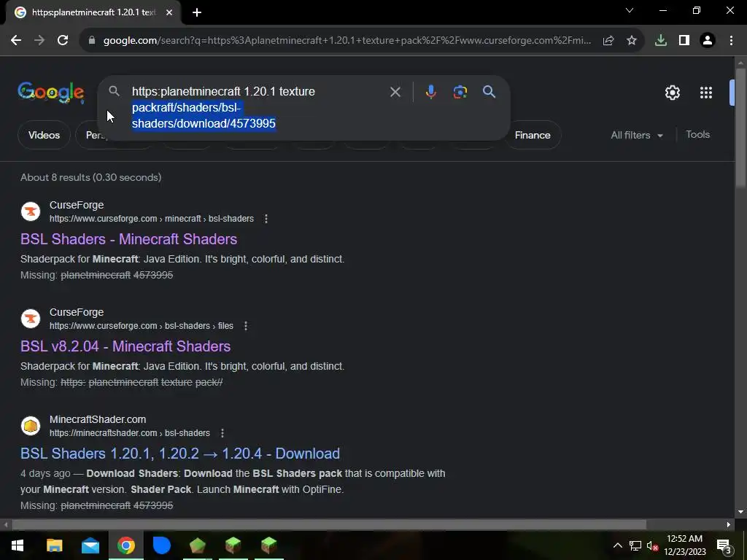Click MinecraftShader.com favicon
Image resolution: width=747 pixels, height=560 pixels.
pyautogui.click(x=31, y=426)
